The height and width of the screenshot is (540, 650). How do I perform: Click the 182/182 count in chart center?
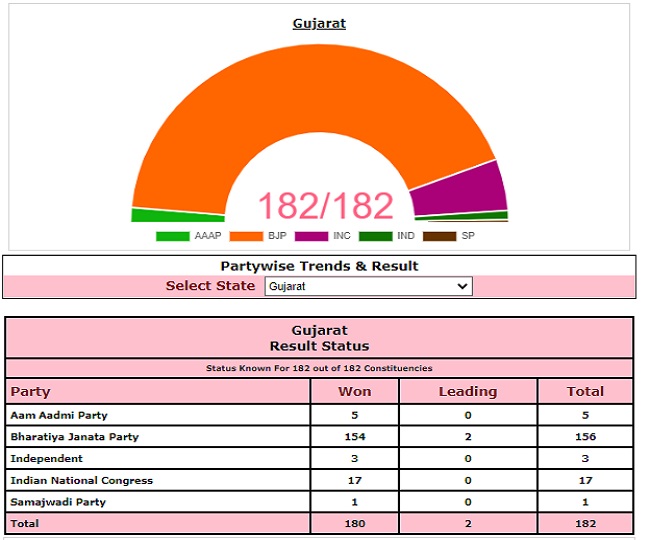(x=326, y=205)
